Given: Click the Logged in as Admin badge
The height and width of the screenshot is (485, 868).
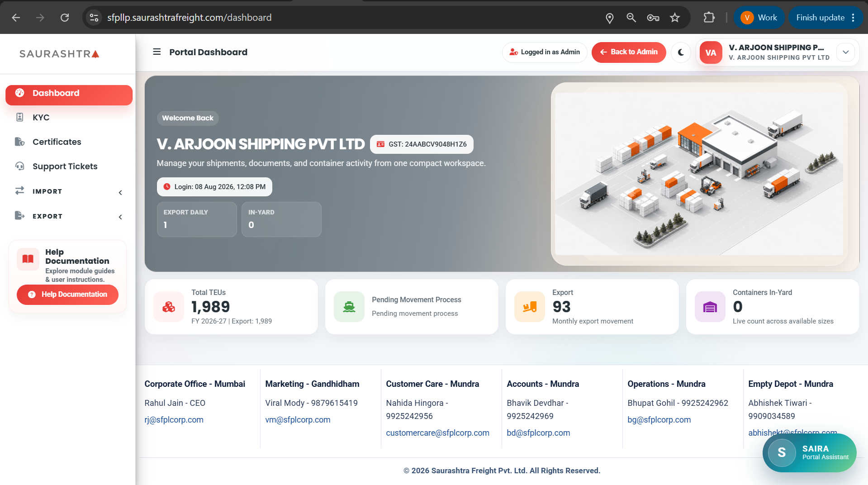Looking at the screenshot, I should point(545,52).
